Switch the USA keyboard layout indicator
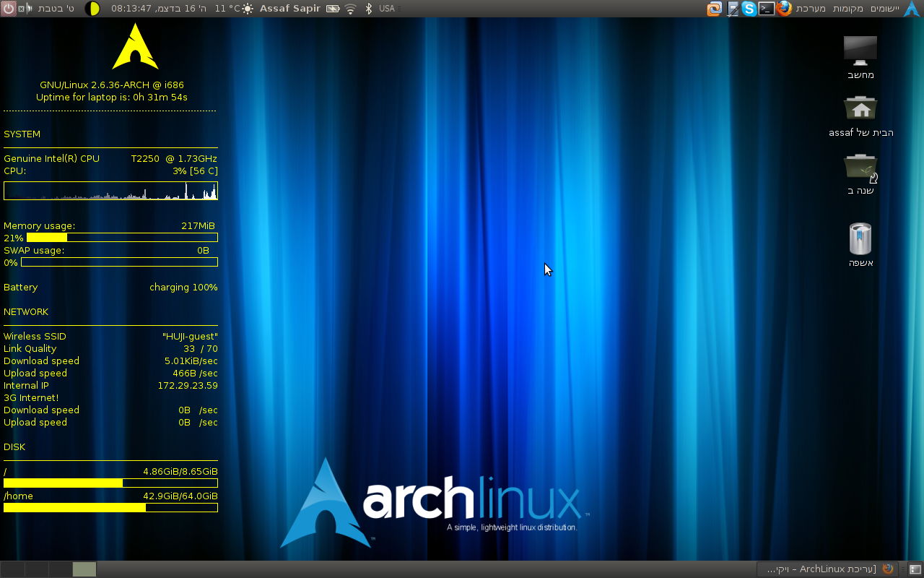This screenshot has width=924, height=578. tap(387, 9)
